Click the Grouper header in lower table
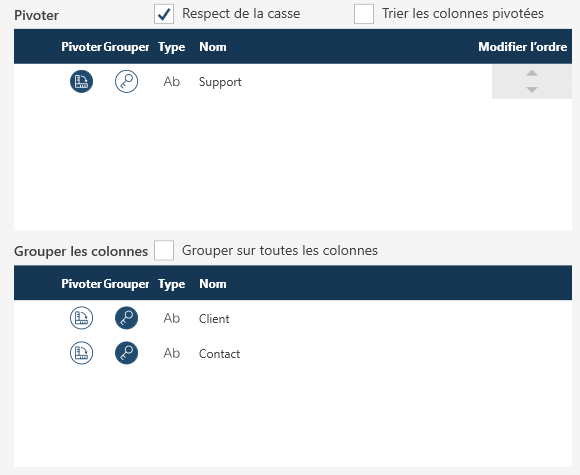580x475 pixels. pyautogui.click(x=126, y=284)
